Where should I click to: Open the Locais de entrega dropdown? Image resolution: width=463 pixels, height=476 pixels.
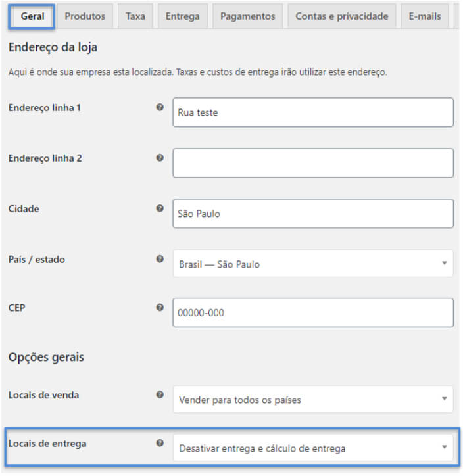[x=312, y=448]
